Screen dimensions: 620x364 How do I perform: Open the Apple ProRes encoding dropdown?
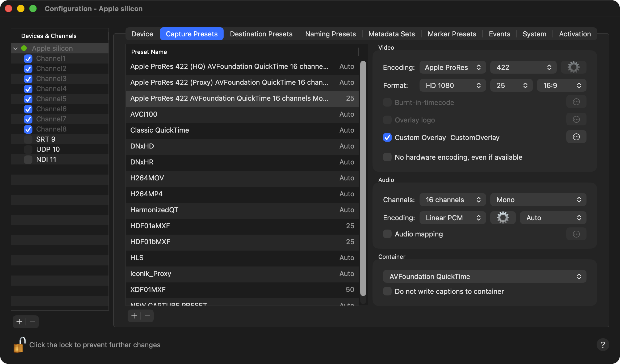(x=453, y=67)
